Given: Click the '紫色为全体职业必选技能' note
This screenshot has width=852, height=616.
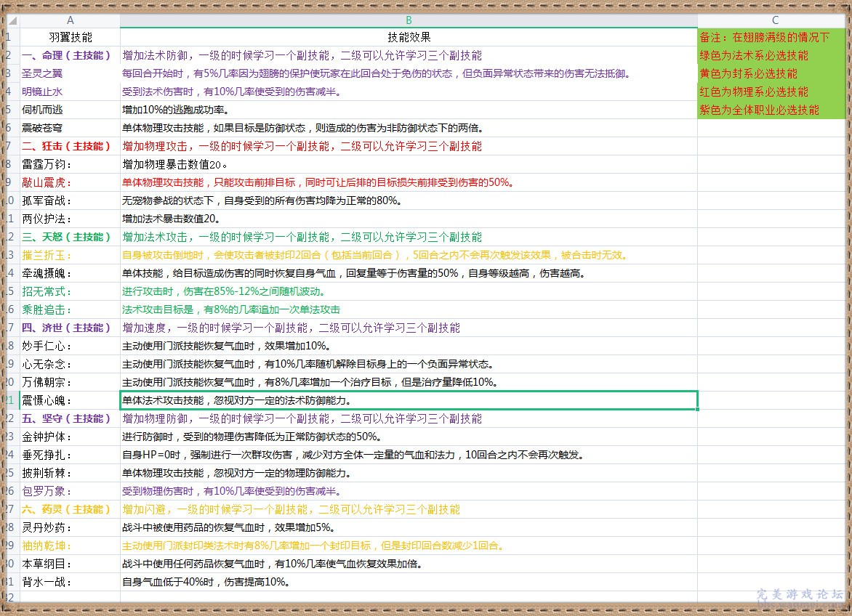Looking at the screenshot, I should tap(771, 110).
